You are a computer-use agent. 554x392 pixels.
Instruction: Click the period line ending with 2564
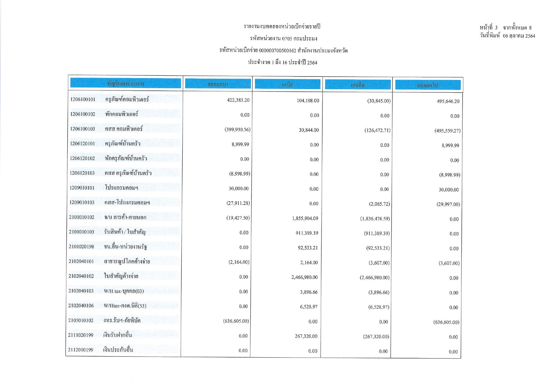point(283,62)
